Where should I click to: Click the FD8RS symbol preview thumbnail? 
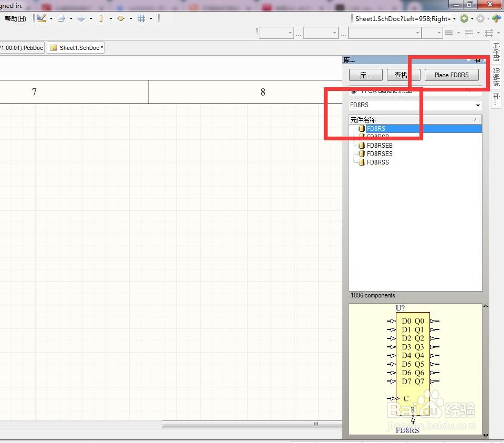coord(415,369)
